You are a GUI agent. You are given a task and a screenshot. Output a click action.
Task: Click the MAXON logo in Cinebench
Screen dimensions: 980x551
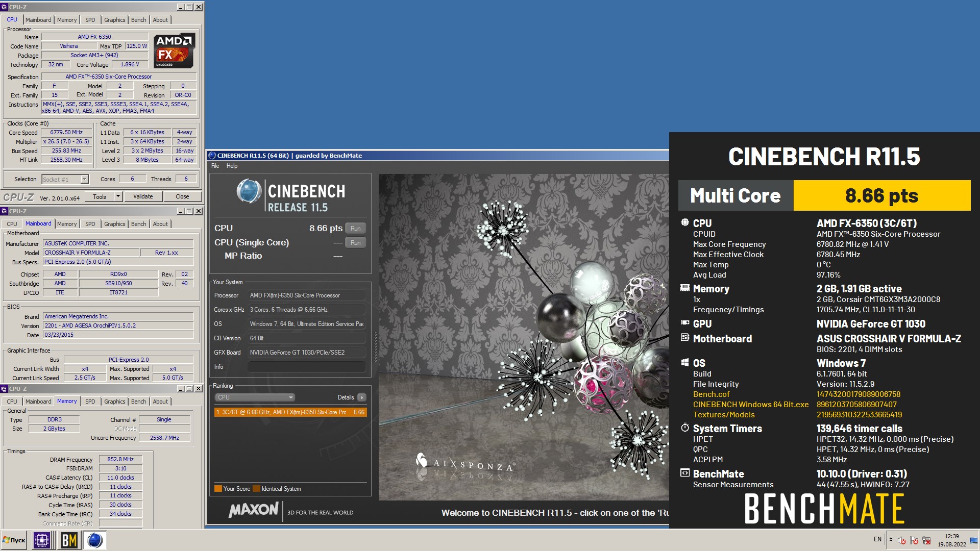pos(254,510)
